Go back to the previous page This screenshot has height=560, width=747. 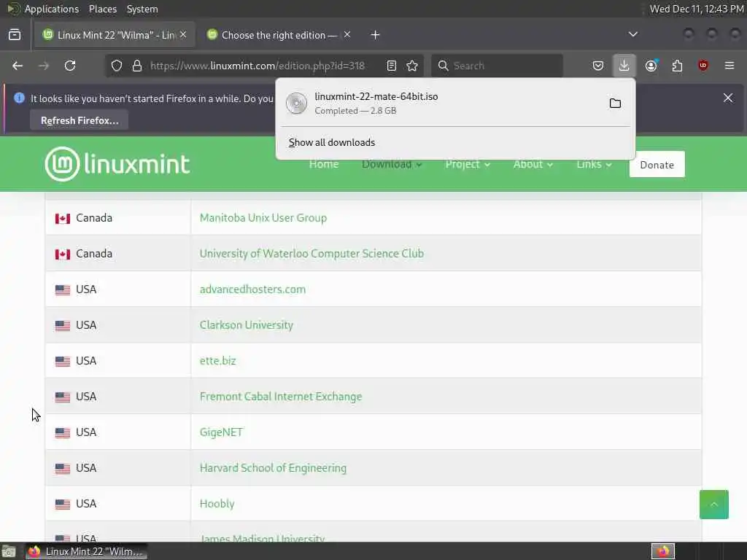[x=18, y=66]
